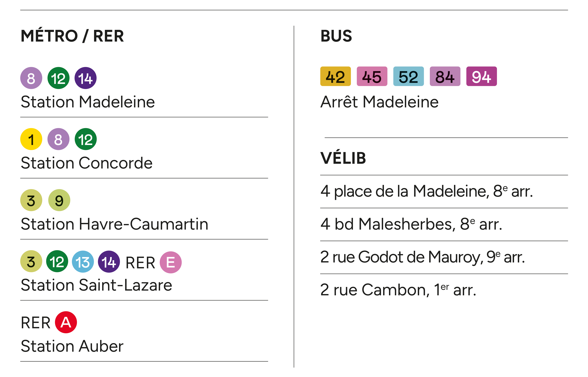Select the 2 rue Godot de Mauroy address
This screenshot has height=377, width=588.
[423, 257]
